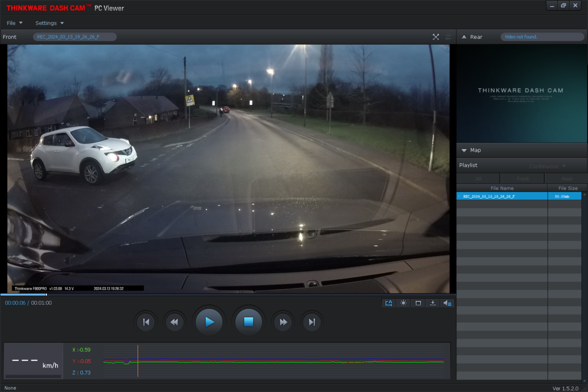Stop video playback
This screenshot has width=588, height=392.
click(248, 322)
